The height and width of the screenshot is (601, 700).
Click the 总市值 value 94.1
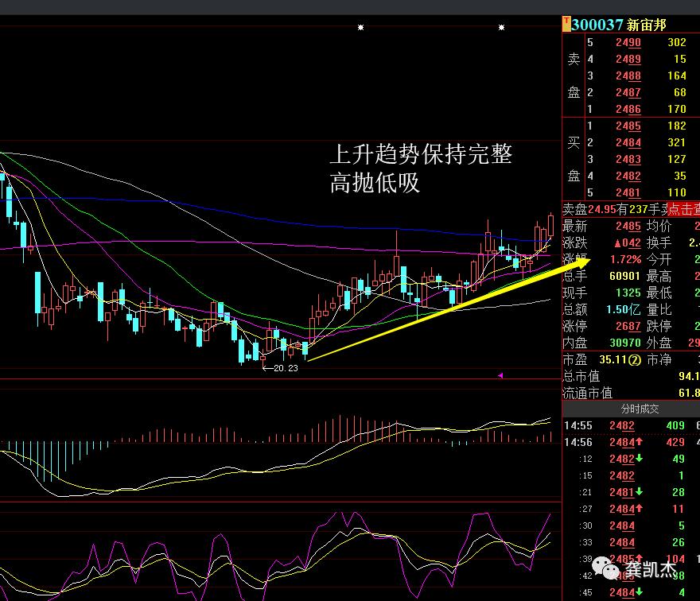tap(689, 374)
